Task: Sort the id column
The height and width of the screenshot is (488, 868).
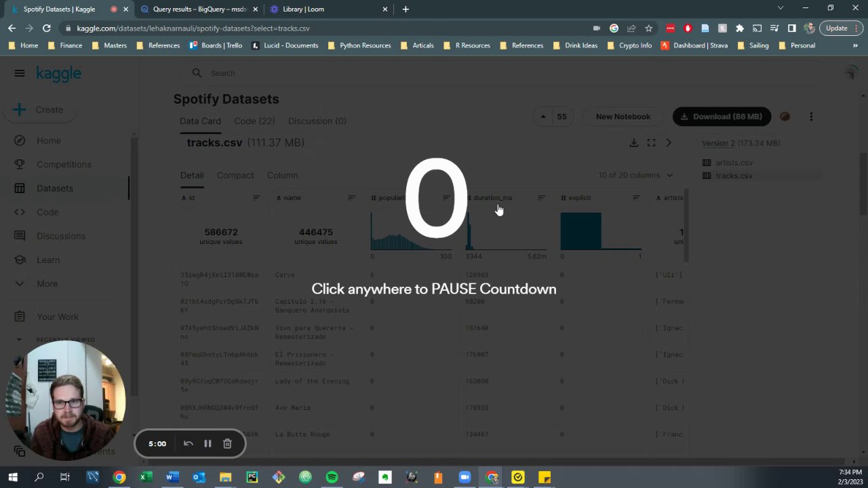Action: [256, 198]
